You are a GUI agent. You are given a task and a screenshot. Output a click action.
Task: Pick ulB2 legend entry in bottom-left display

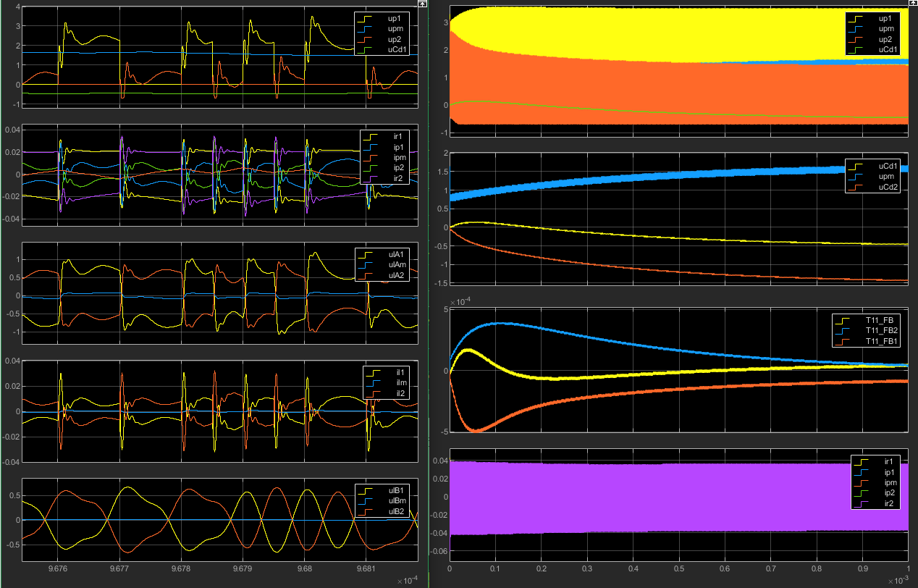(x=384, y=512)
